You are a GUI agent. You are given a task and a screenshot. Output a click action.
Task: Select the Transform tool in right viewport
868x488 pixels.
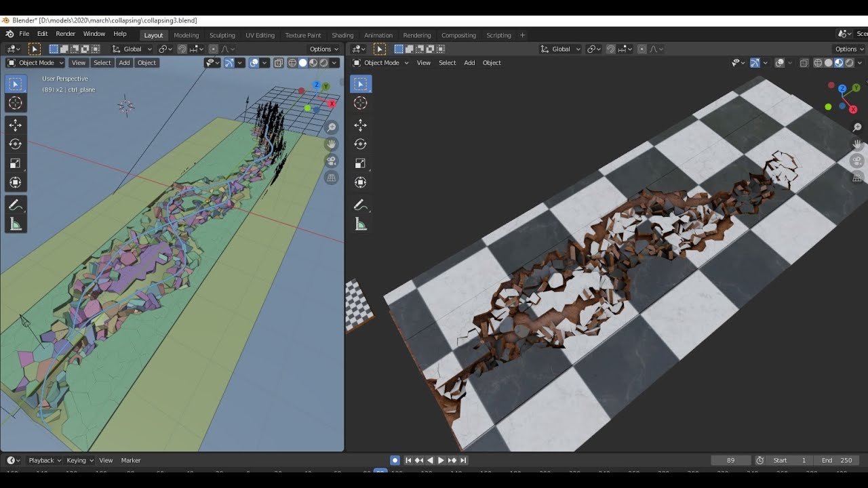361,182
